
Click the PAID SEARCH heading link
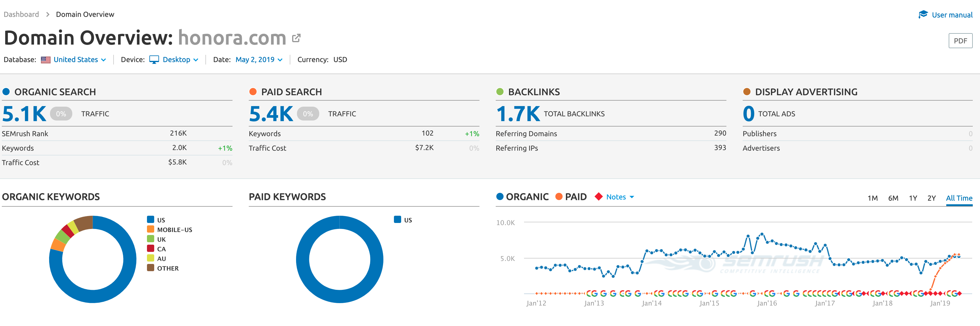(x=292, y=92)
